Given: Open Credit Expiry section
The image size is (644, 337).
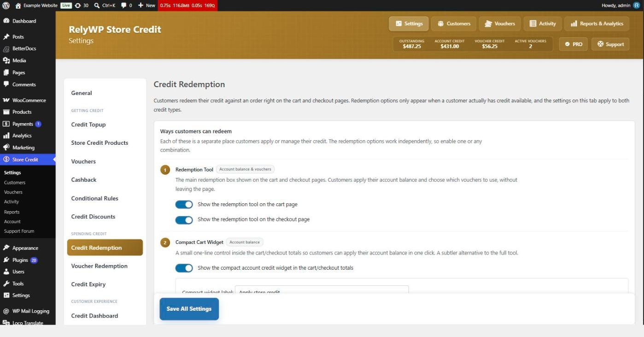Looking at the screenshot, I should tap(105, 284).
